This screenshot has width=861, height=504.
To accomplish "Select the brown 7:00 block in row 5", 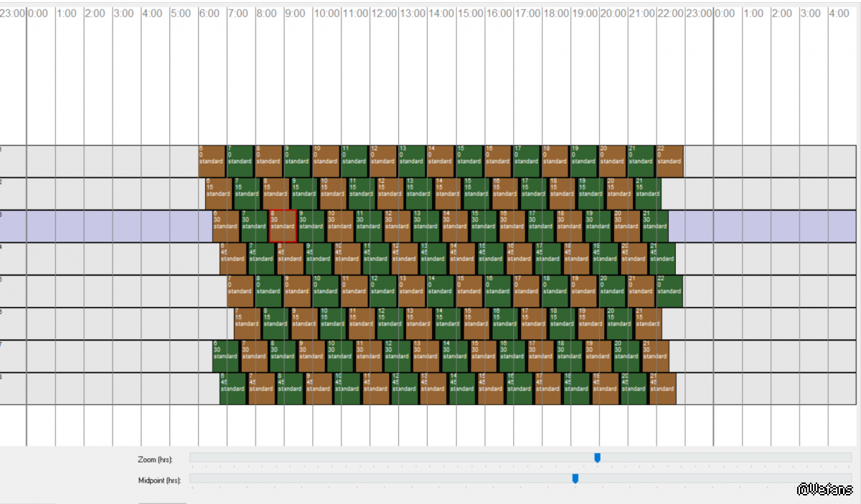I will [x=240, y=291].
